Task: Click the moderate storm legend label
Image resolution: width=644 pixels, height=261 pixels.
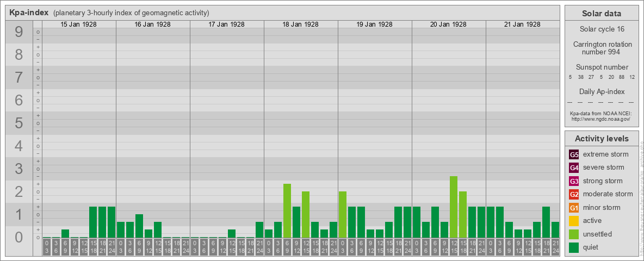Action: pos(608,195)
